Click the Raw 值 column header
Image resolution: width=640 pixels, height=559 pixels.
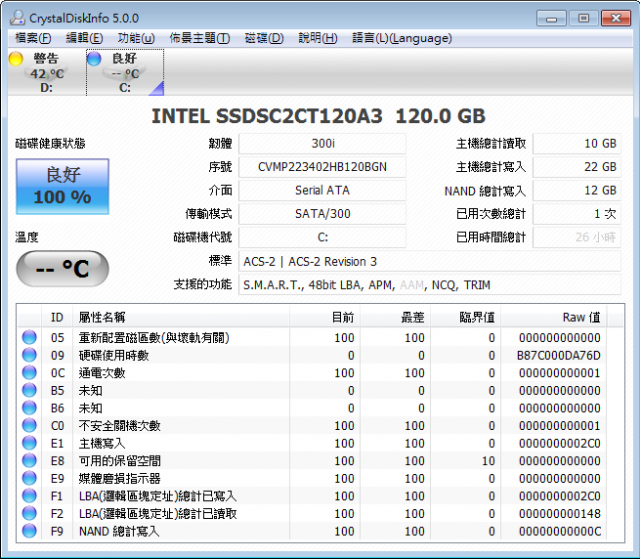(x=554, y=317)
